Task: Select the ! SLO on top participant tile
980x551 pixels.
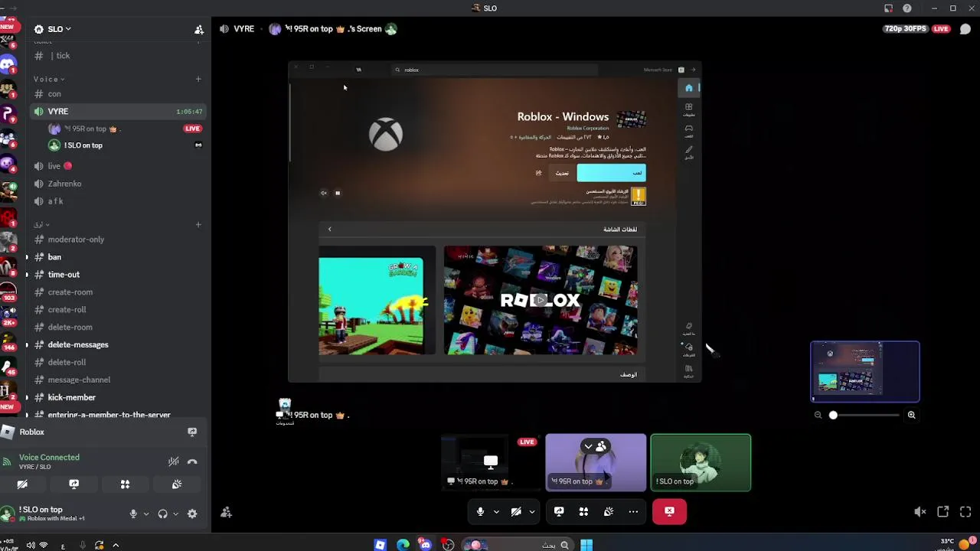Action: (x=701, y=462)
